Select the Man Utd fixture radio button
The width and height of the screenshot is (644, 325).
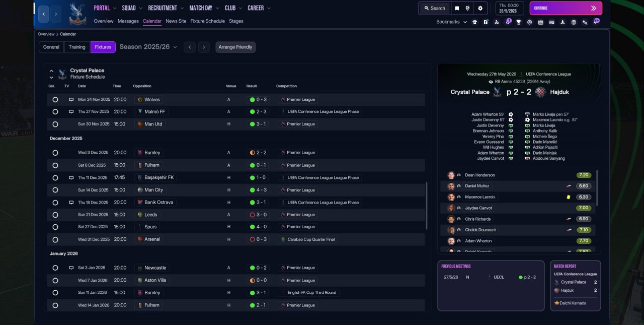click(55, 124)
